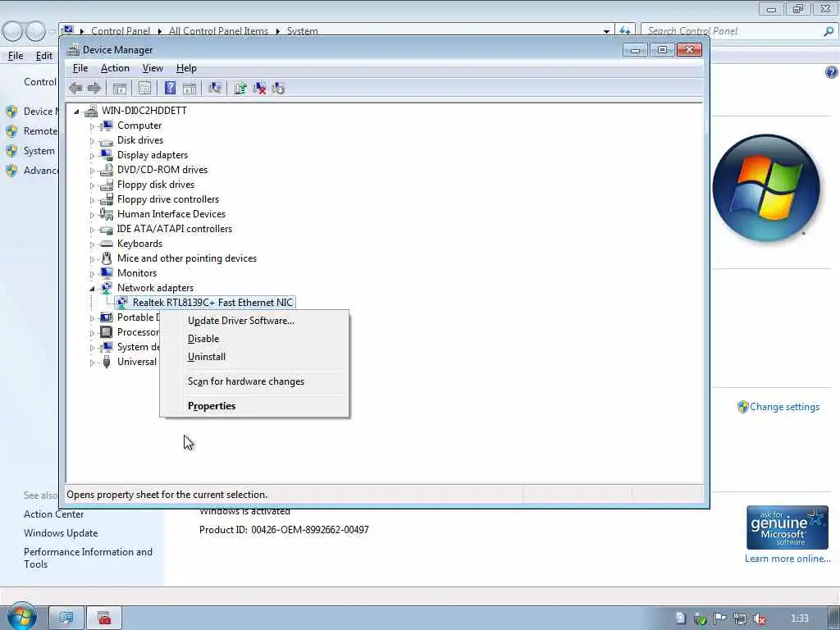This screenshot has width=840, height=630.
Task: Expand the Computer node
Action: point(92,126)
